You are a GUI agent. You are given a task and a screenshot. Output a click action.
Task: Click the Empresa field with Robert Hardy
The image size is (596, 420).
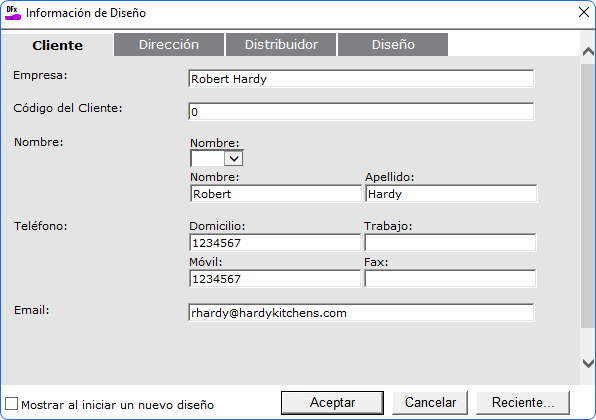361,79
